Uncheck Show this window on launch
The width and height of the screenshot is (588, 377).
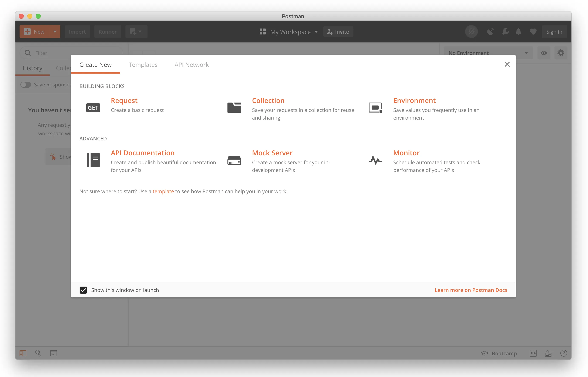pyautogui.click(x=83, y=290)
